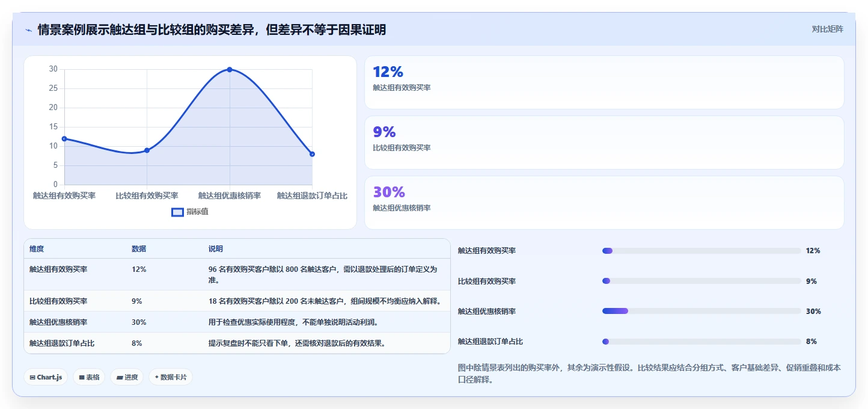
Task: Click the 12% figure in the top data card
Action: click(388, 72)
